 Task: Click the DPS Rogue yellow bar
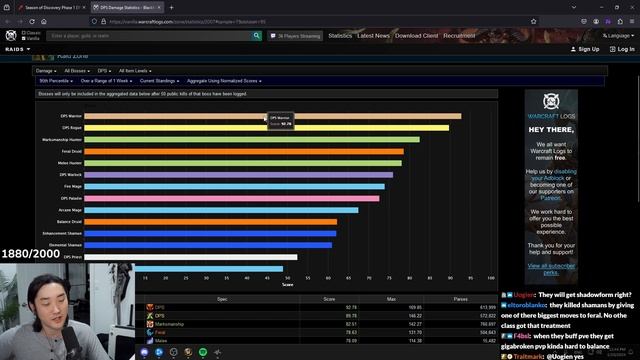click(267, 128)
